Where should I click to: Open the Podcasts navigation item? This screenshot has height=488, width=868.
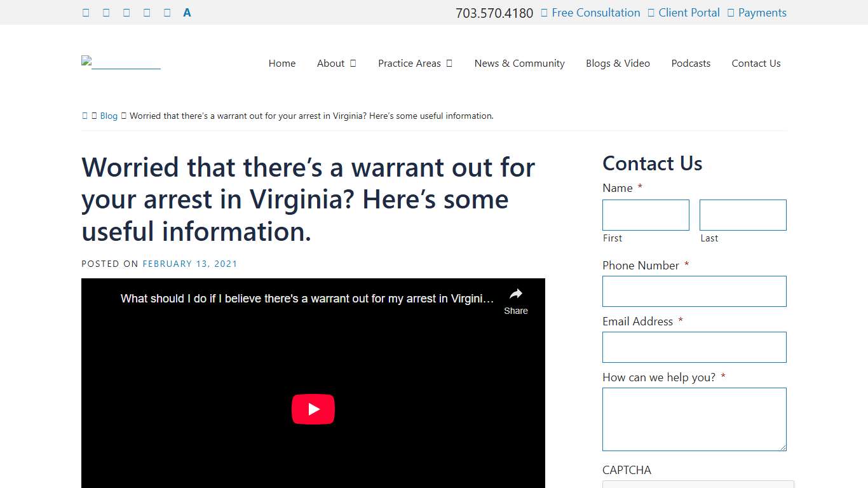(x=691, y=63)
